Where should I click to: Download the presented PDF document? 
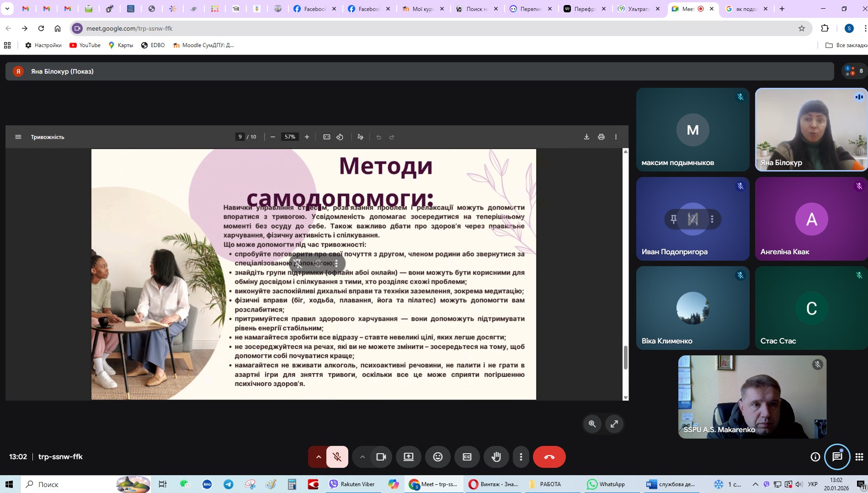[586, 137]
